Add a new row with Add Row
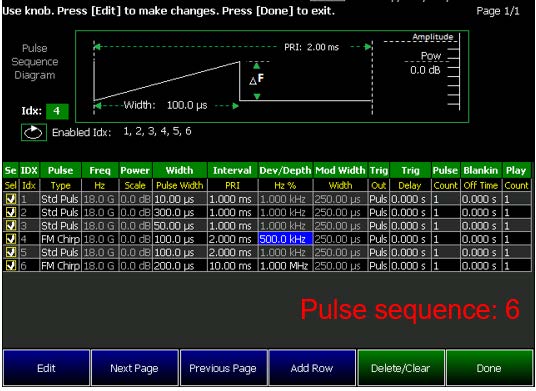This screenshot has width=536, height=391. [312, 368]
